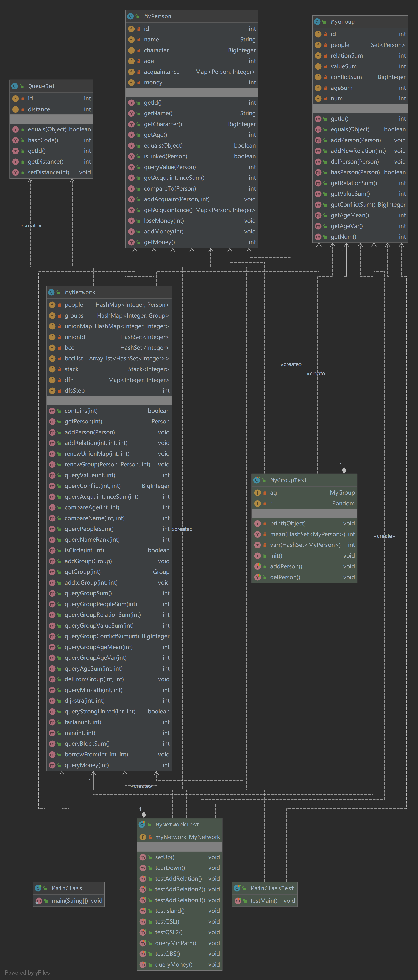Click the class icon beside MyPerson
Screen dimensions: 418x980
pos(130,16)
